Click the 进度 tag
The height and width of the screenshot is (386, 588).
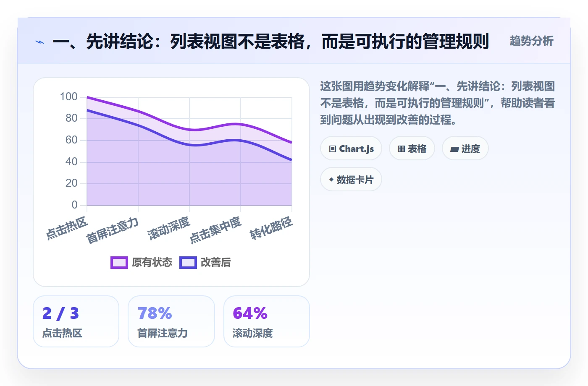[x=465, y=149]
